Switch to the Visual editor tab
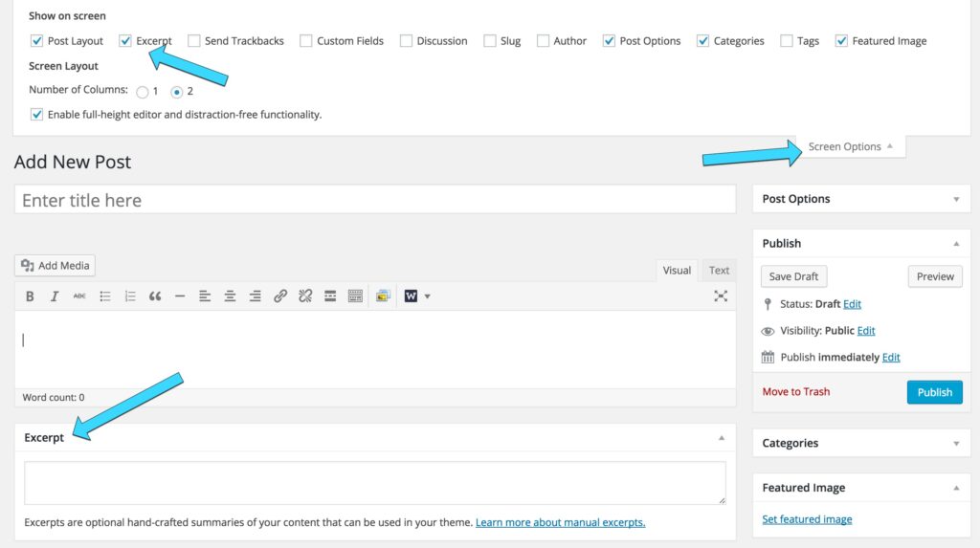 677,270
